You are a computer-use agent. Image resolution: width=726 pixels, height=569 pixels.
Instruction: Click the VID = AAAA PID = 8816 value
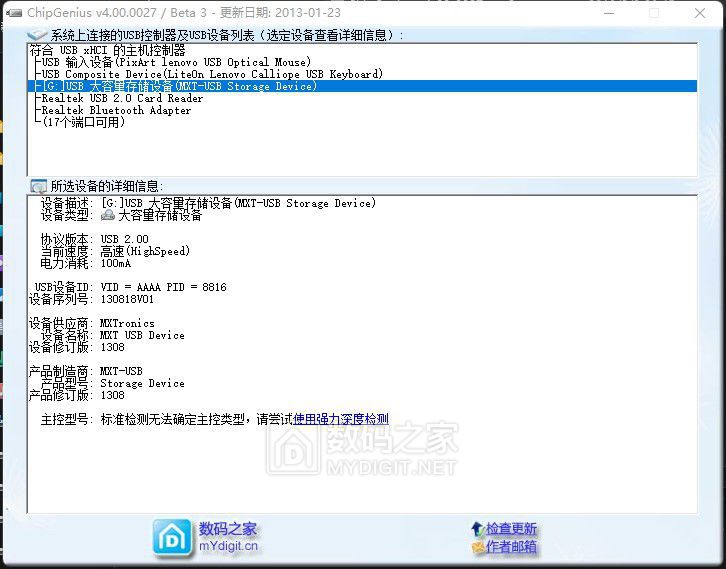(x=163, y=288)
